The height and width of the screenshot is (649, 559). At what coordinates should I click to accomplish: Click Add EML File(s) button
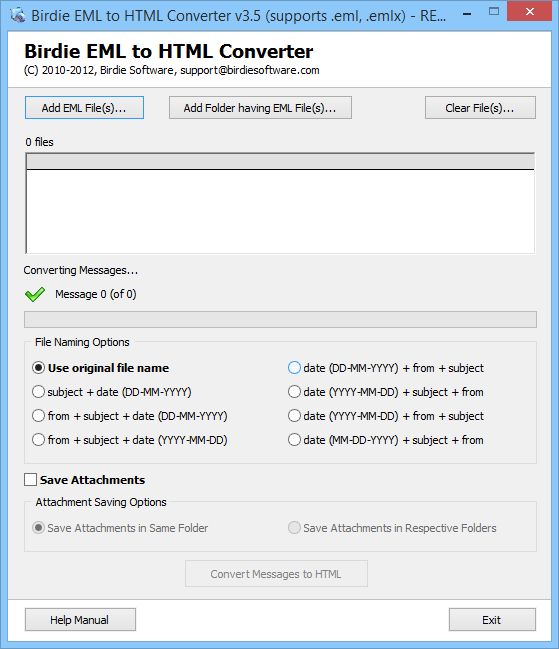pyautogui.click(x=84, y=108)
